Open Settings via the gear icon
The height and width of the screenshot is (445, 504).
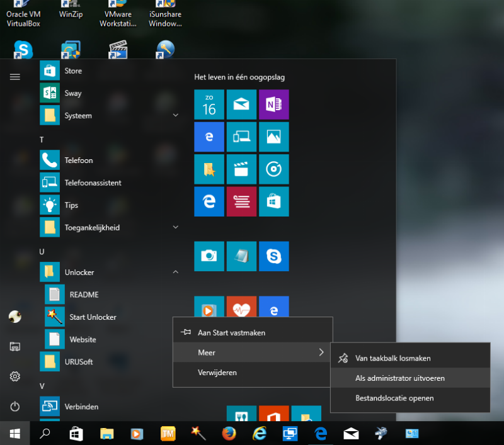pyautogui.click(x=15, y=376)
